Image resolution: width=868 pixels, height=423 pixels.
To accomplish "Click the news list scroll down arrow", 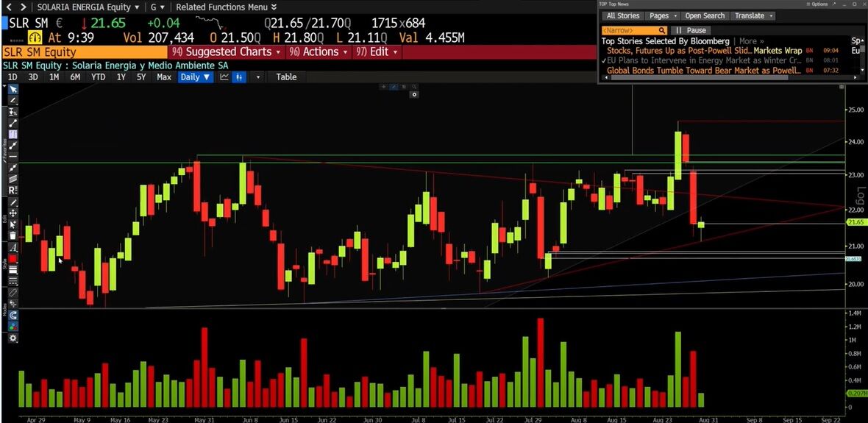I will click(862, 70).
